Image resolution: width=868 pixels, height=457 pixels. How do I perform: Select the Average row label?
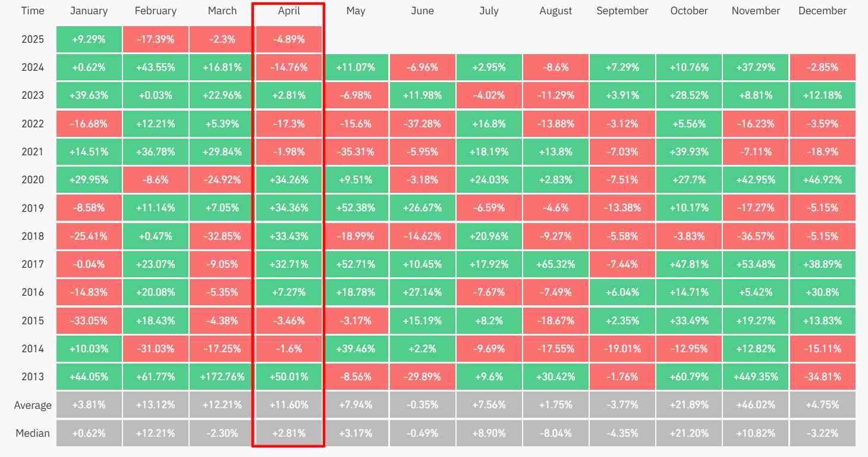(x=33, y=405)
